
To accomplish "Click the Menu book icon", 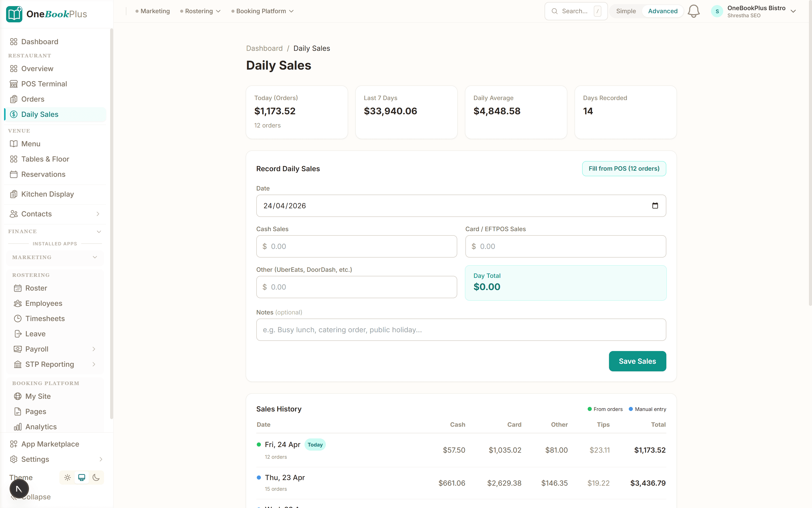I will (x=13, y=144).
